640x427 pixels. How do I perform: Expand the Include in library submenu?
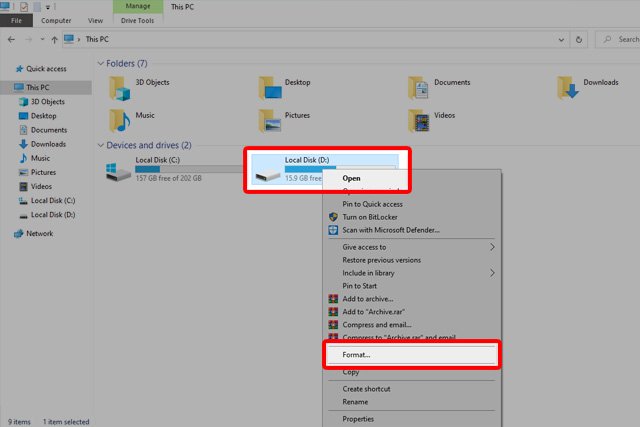(x=491, y=272)
